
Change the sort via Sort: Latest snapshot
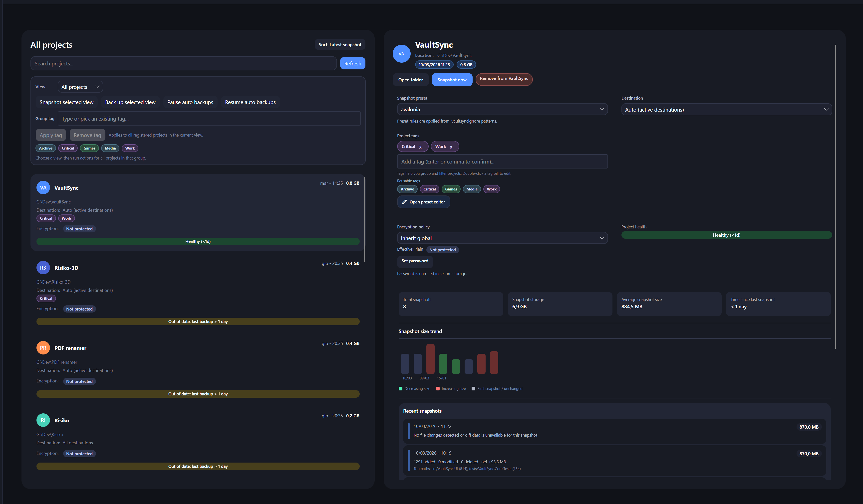(x=340, y=45)
